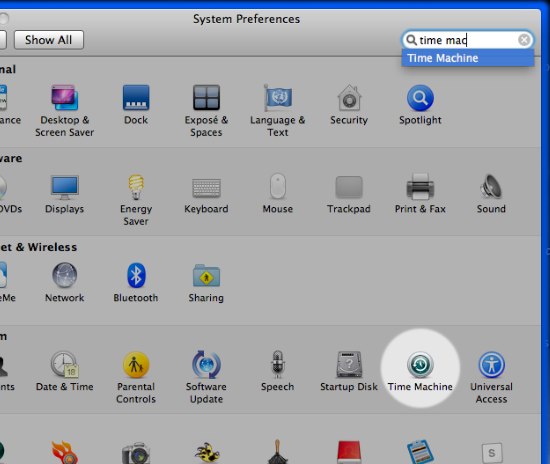Open the camera icon preference pane in bottom row

click(x=136, y=453)
